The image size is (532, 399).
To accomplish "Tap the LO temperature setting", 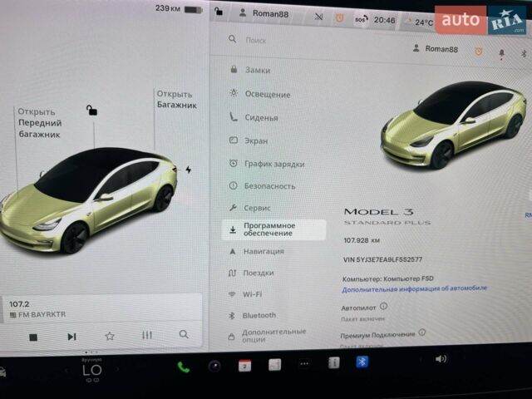I will pyautogui.click(x=91, y=370).
